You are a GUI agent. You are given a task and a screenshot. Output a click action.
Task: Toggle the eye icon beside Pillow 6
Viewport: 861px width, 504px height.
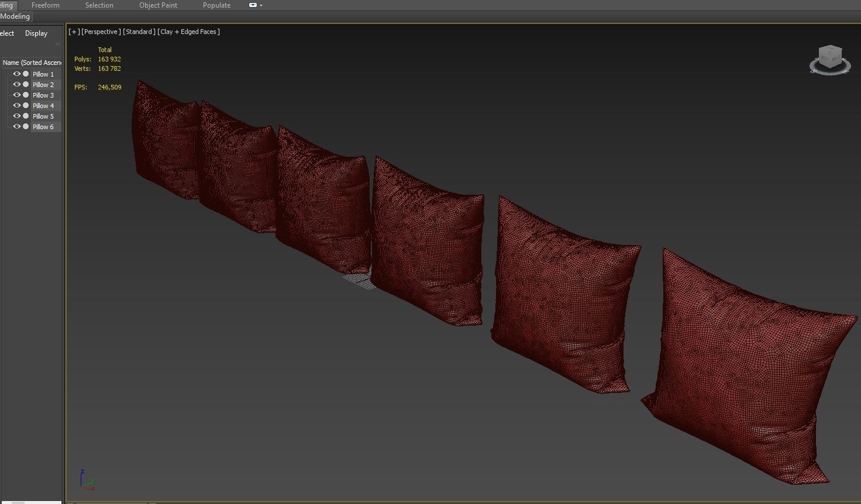click(x=16, y=127)
